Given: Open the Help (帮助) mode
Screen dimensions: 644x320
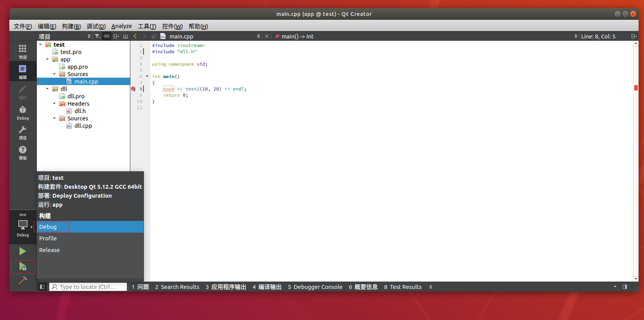Looking at the screenshot, I should 23,153.
